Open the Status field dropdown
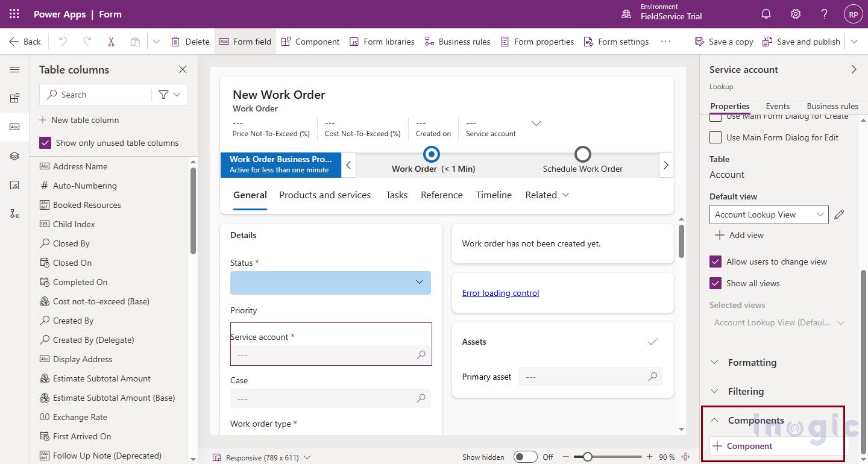The image size is (868, 464). click(x=330, y=283)
